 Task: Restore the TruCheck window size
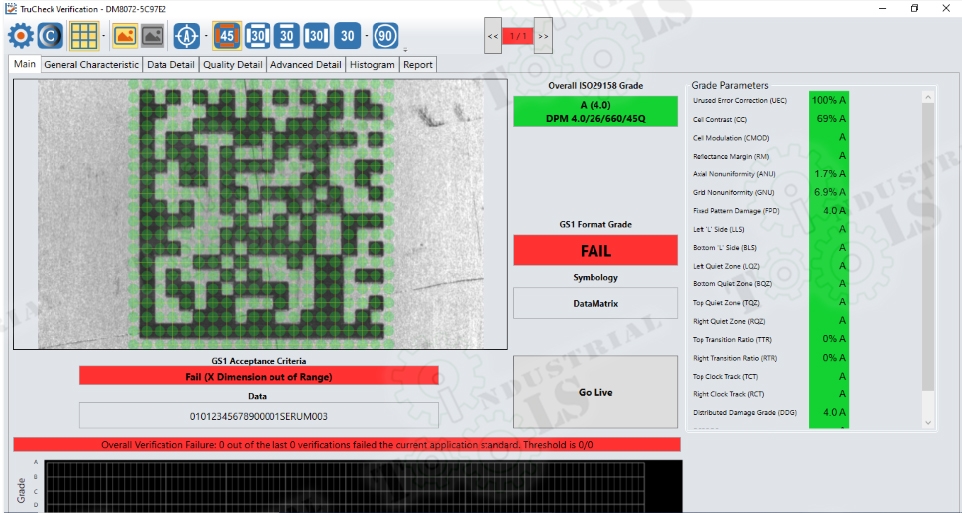[914, 9]
